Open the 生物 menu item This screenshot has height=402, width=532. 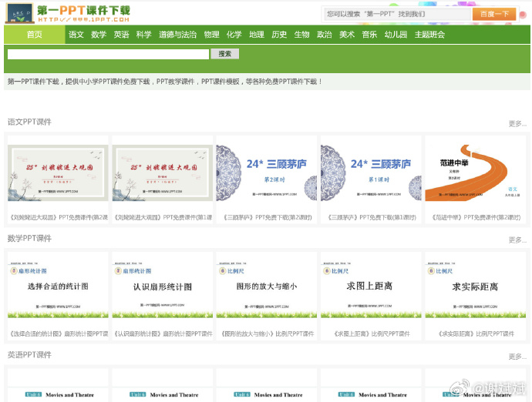[x=301, y=35]
